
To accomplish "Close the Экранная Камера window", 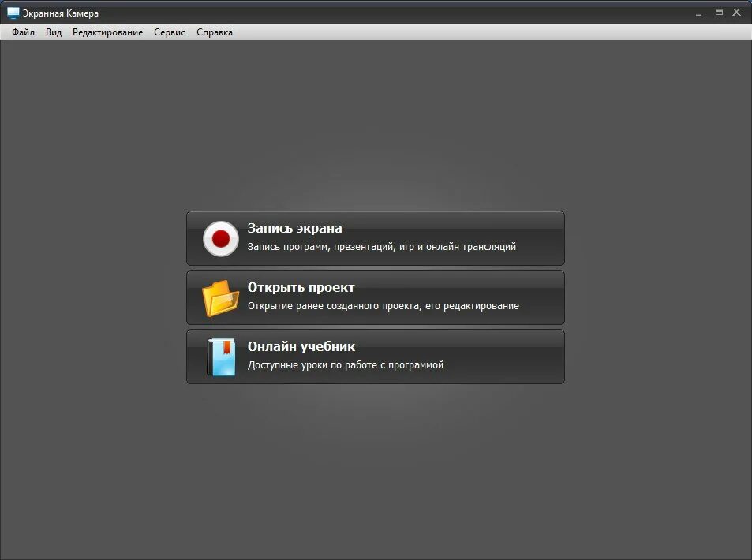I will tap(737, 13).
